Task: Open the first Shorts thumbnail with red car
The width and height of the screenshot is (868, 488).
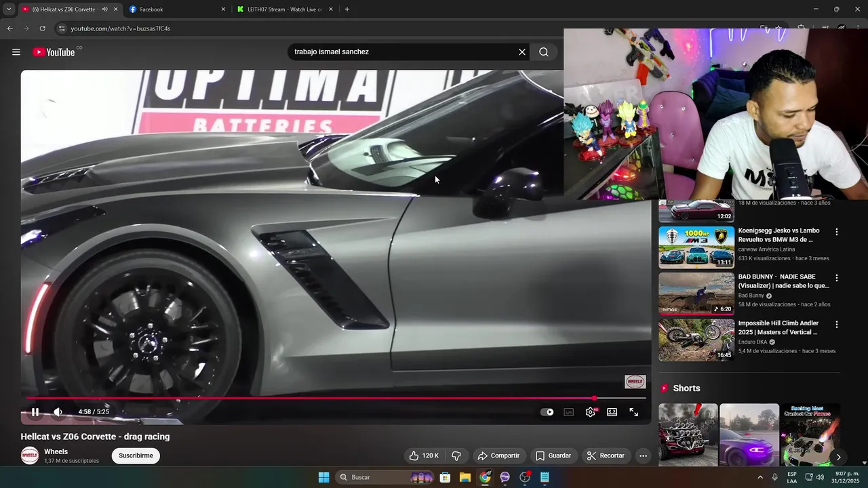Action: pos(688,435)
